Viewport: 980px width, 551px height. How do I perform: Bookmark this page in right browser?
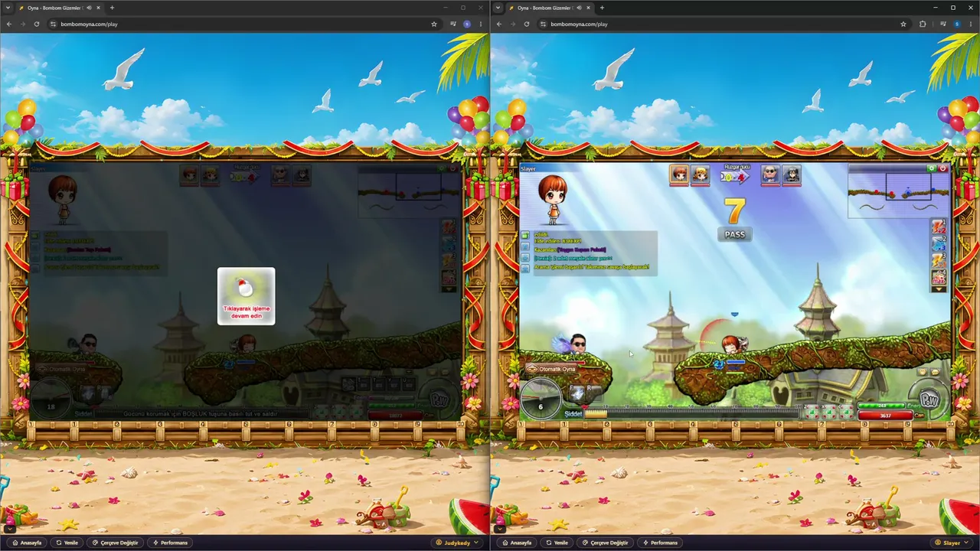coord(904,24)
